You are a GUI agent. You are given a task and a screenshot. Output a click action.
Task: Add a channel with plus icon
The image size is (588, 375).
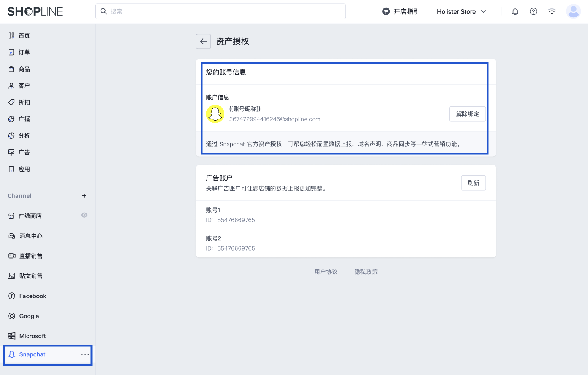click(84, 196)
